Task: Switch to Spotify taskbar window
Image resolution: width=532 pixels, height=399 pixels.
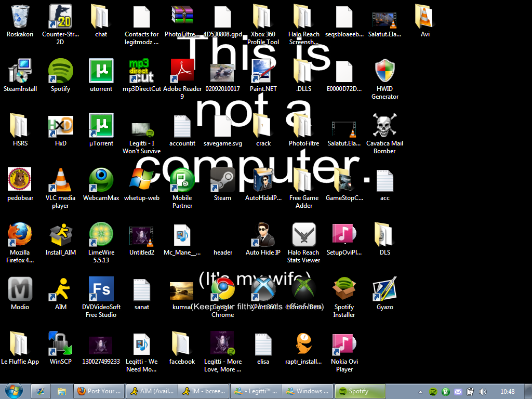Action: [x=360, y=391]
